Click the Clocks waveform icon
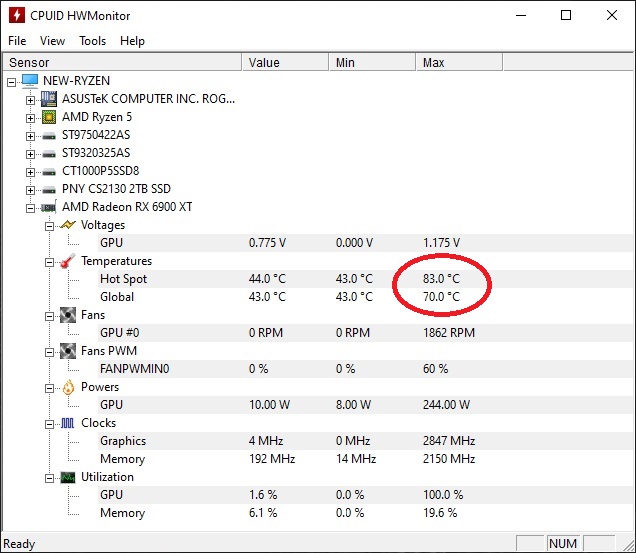 pos(68,423)
